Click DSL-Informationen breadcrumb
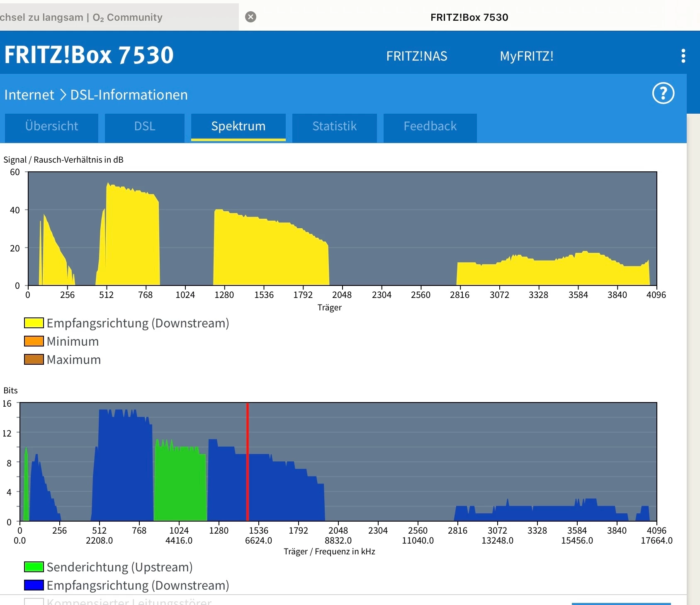This screenshot has width=700, height=605. 129,95
